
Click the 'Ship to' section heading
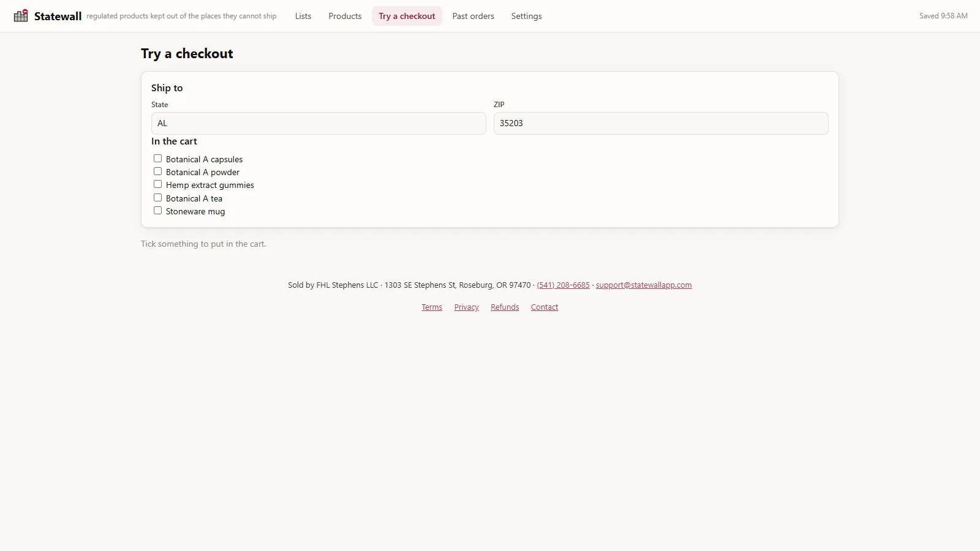[x=167, y=88]
